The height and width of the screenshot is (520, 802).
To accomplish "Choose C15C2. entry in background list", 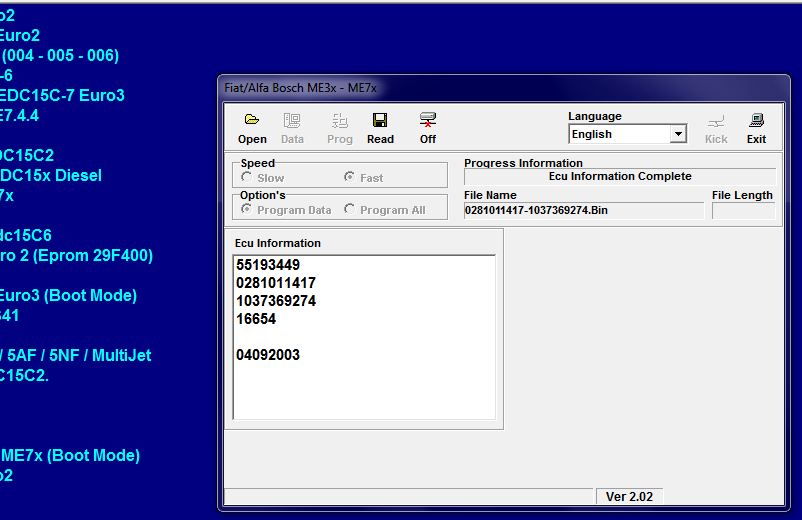I will point(24,375).
